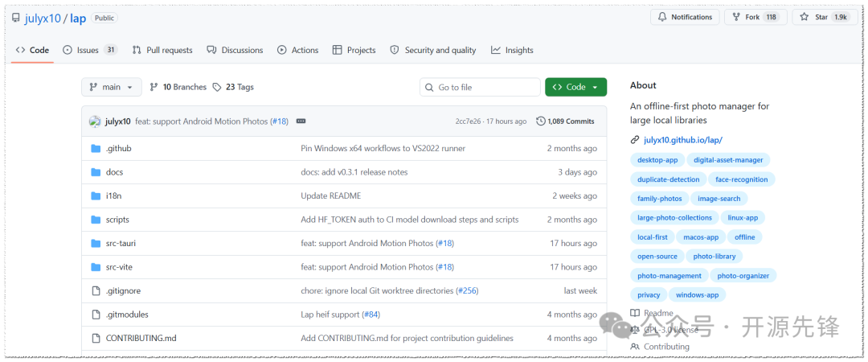Select the face-recognition topic tag
This screenshot has height=362, width=868.
tap(742, 179)
